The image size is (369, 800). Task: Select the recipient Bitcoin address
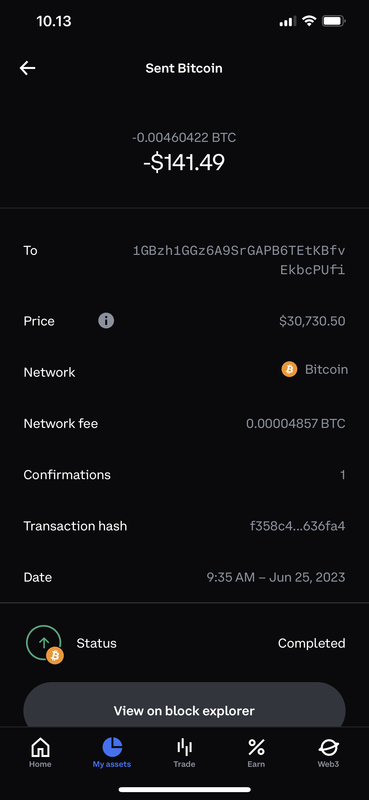(239, 260)
